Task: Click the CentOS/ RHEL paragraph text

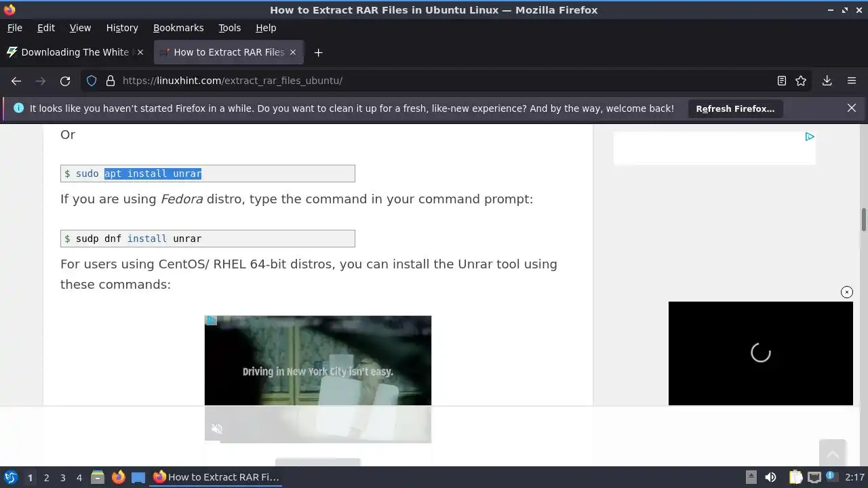Action: pyautogui.click(x=309, y=274)
